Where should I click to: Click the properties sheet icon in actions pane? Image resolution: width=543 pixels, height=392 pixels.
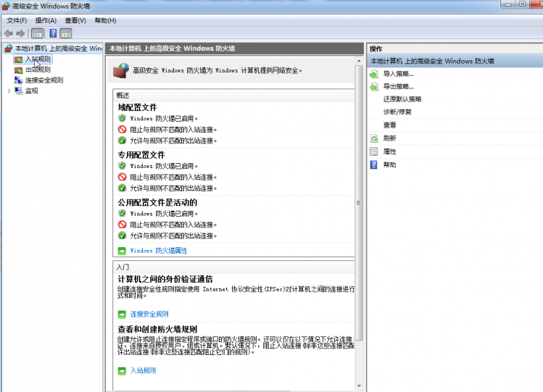point(374,151)
